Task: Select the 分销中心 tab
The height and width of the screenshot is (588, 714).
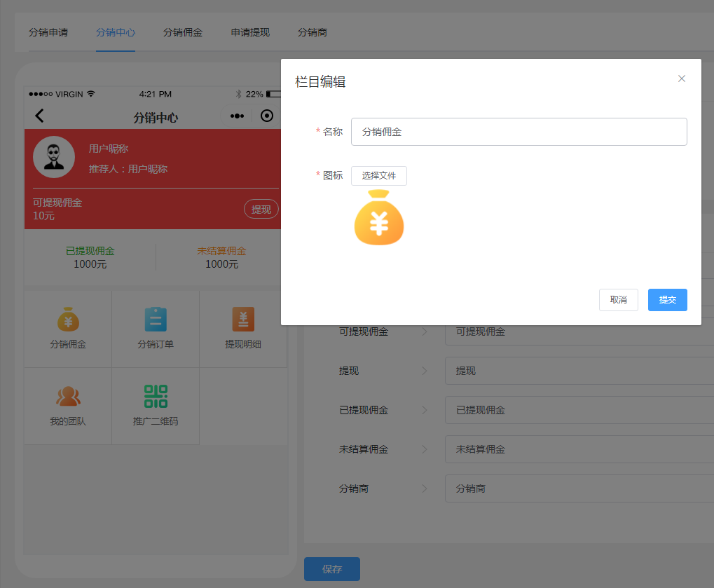Action: [116, 32]
